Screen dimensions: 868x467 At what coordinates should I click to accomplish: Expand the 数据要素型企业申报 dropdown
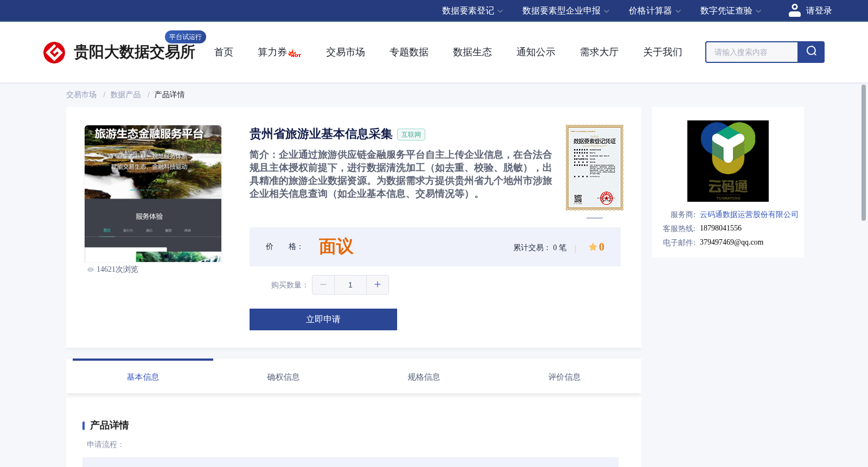click(566, 11)
